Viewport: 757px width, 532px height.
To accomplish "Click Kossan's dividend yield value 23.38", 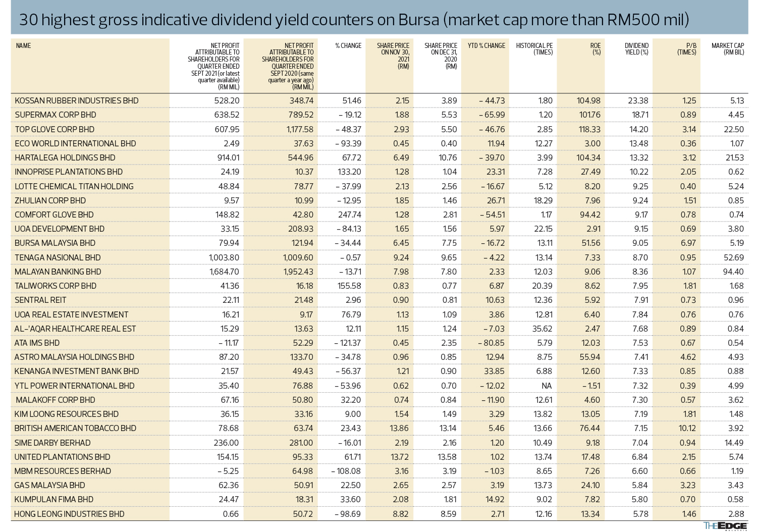I will point(638,100).
